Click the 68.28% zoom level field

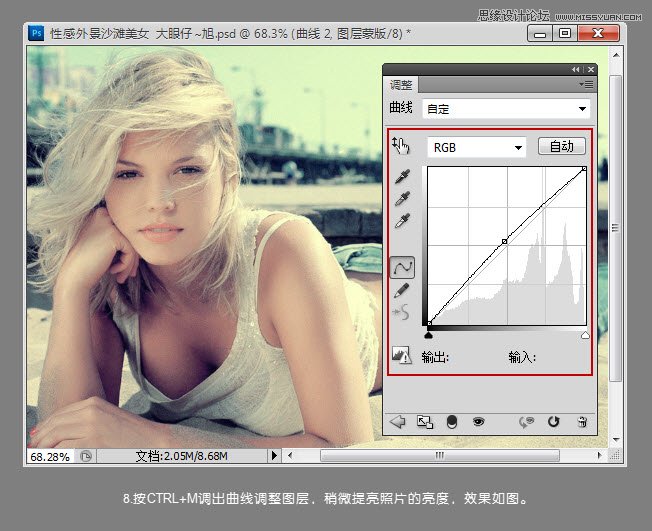click(x=50, y=457)
